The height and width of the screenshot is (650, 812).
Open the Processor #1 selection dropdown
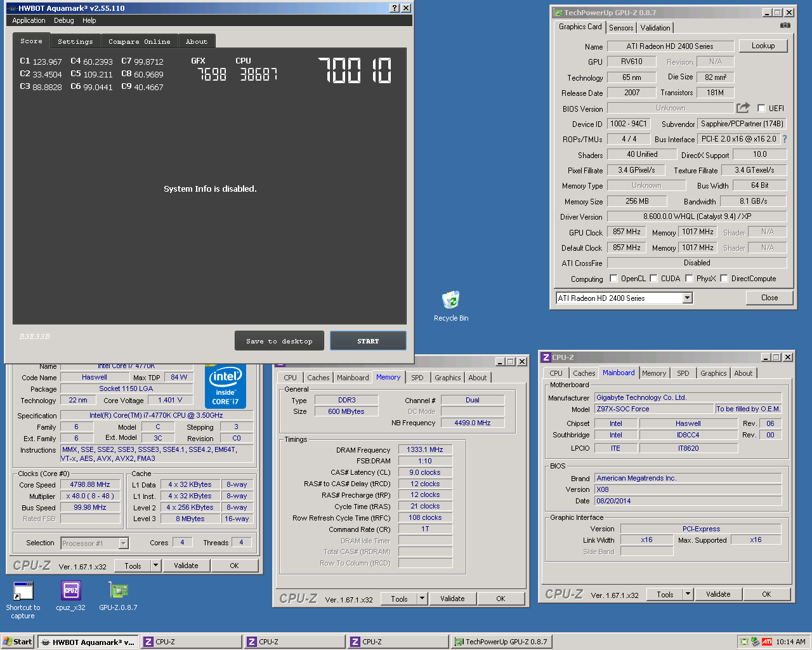click(x=123, y=543)
